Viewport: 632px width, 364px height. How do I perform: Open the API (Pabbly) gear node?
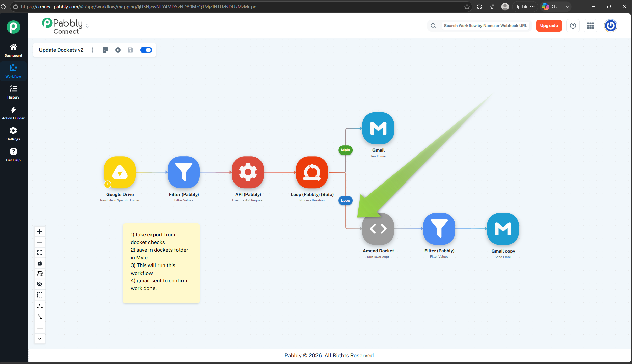click(x=248, y=172)
